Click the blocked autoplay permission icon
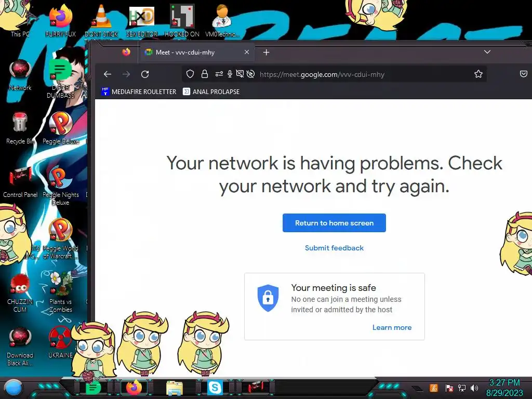 tap(251, 74)
